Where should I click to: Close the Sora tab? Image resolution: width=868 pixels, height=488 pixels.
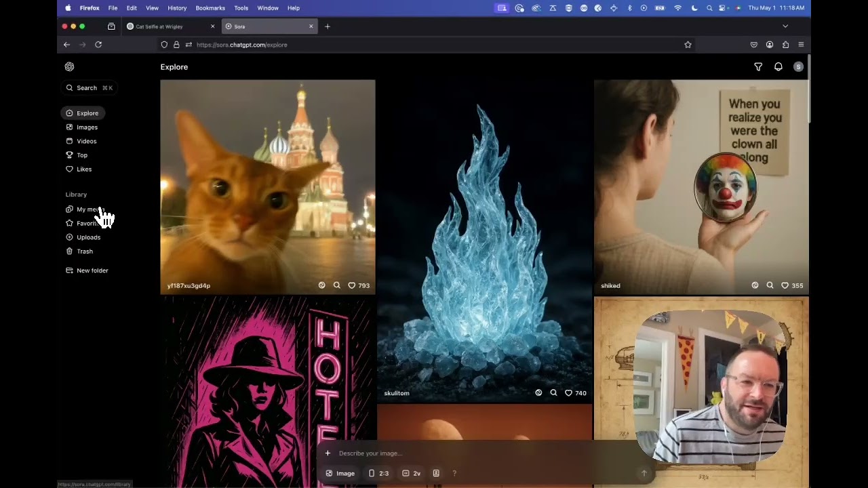(x=311, y=26)
